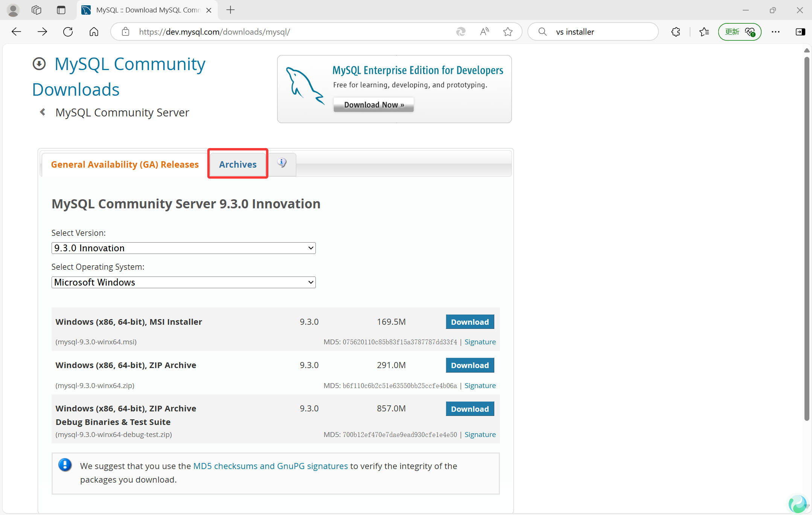Screen dimensions: 812x515
Task: Open a new browser tab
Action: tap(230, 10)
